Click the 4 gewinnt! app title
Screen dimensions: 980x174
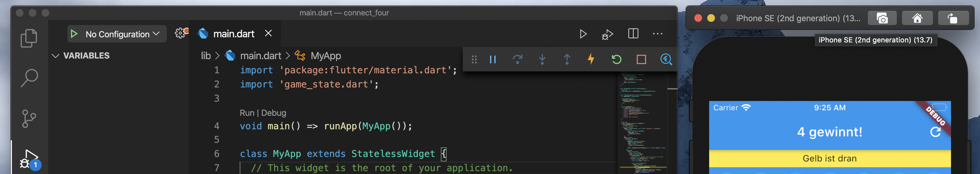point(829,132)
